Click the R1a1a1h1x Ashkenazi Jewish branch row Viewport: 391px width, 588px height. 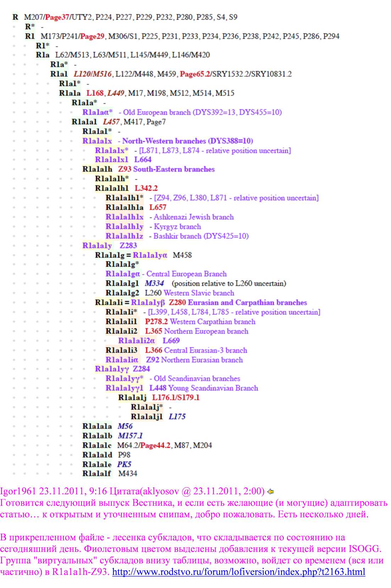click(170, 217)
